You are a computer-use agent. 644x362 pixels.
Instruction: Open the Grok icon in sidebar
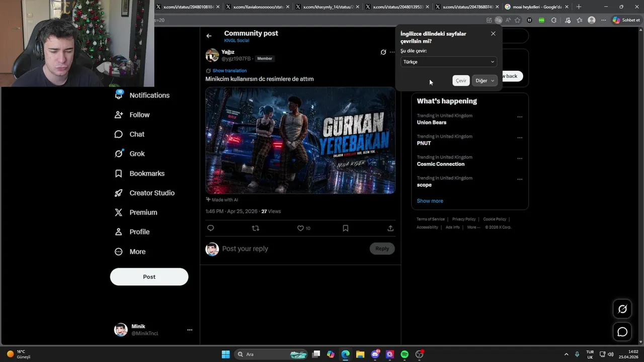pyautogui.click(x=119, y=154)
